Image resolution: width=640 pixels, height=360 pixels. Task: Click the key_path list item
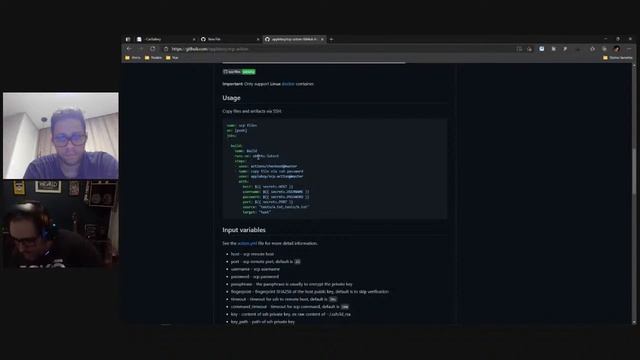click(263, 322)
